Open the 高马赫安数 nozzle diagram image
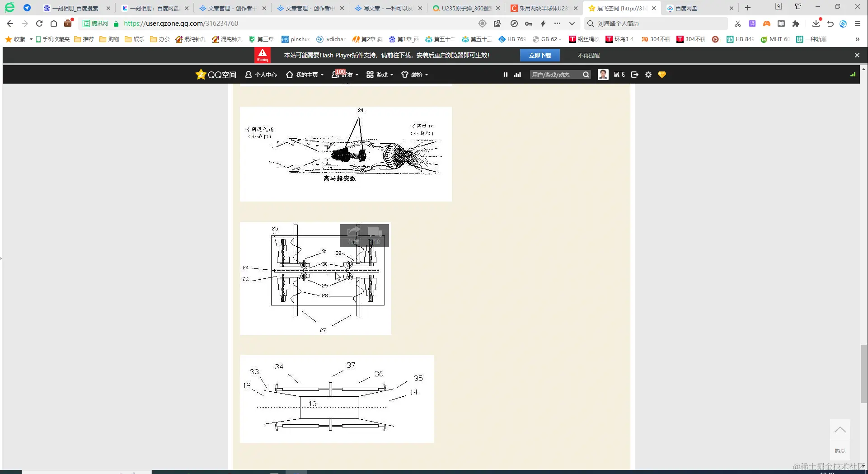 click(x=346, y=154)
